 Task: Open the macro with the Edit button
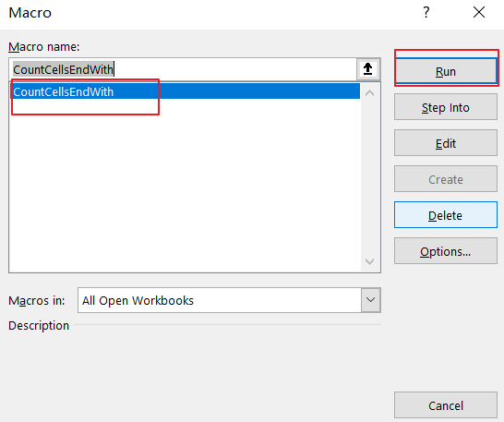[446, 143]
